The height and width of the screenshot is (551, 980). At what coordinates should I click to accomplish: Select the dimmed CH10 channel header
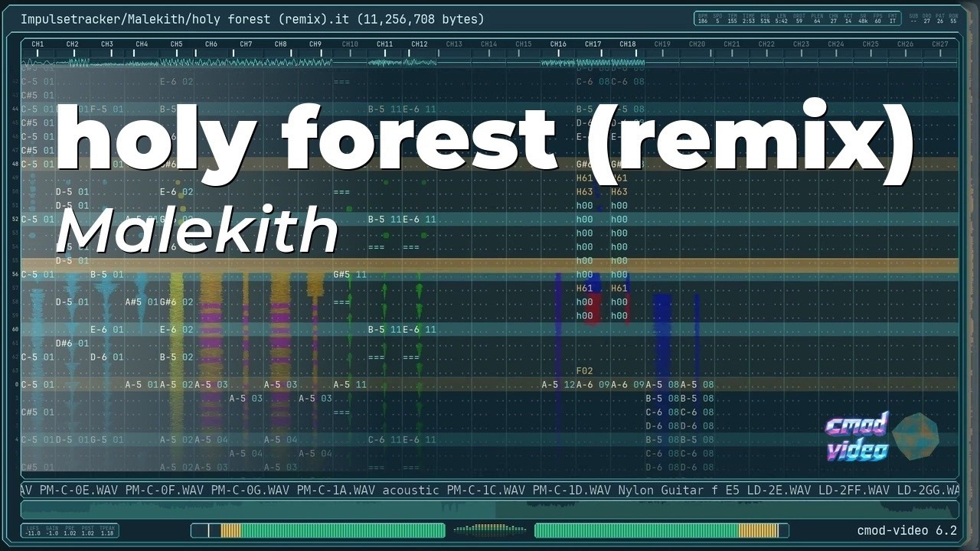click(x=350, y=44)
